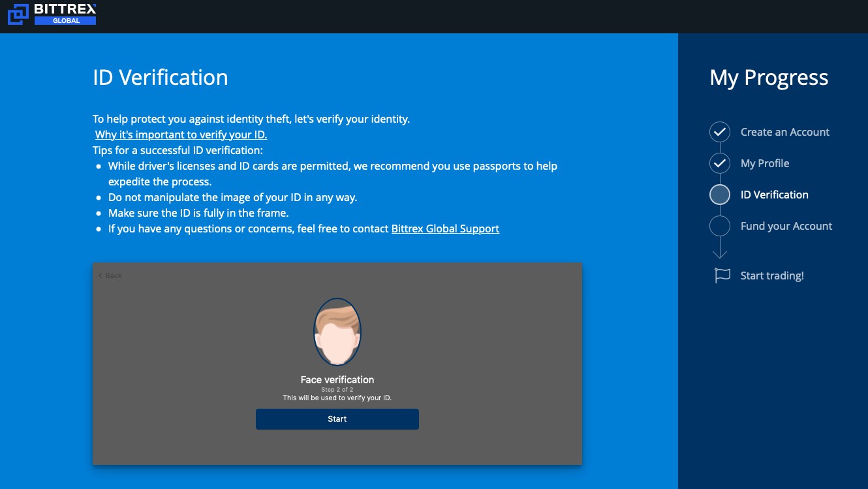Click the "ID Verification" page heading
868x489 pixels.
click(161, 78)
